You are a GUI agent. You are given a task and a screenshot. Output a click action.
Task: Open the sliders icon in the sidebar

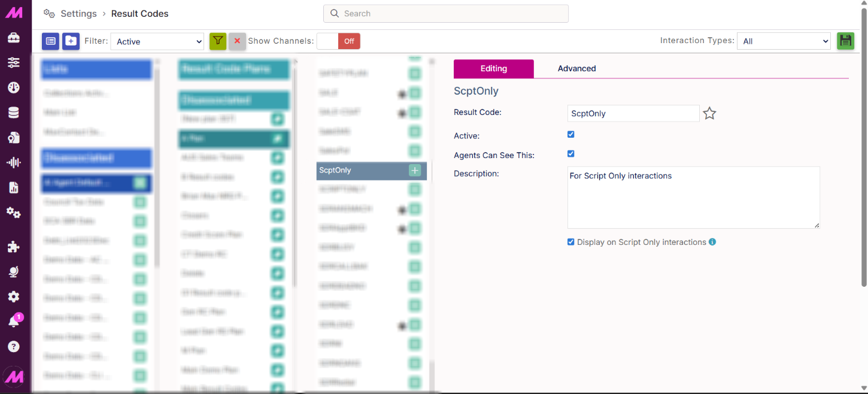pyautogui.click(x=14, y=63)
